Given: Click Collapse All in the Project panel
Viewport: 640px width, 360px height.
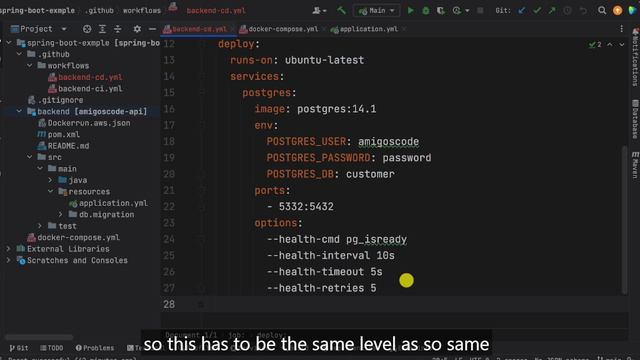Looking at the screenshot, I should (118, 29).
